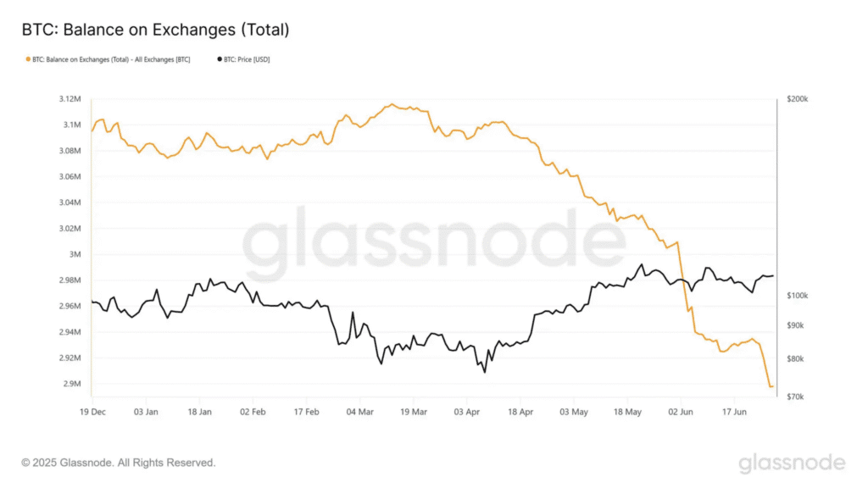Click the 17 Jun date label
This screenshot has height=488, width=868.
point(733,411)
